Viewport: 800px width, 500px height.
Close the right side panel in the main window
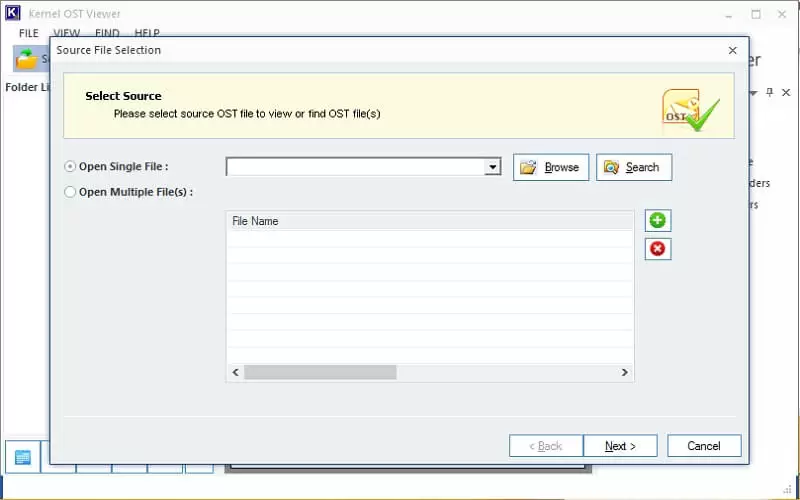[x=786, y=92]
